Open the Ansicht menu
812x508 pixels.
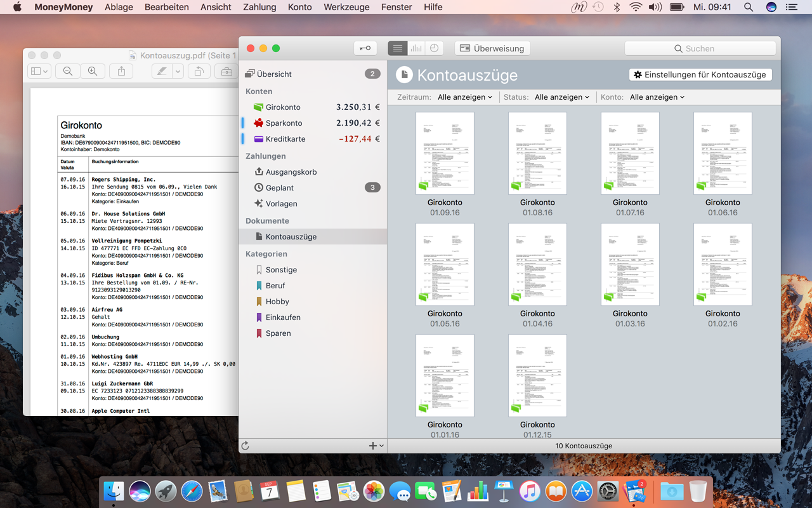(x=216, y=7)
